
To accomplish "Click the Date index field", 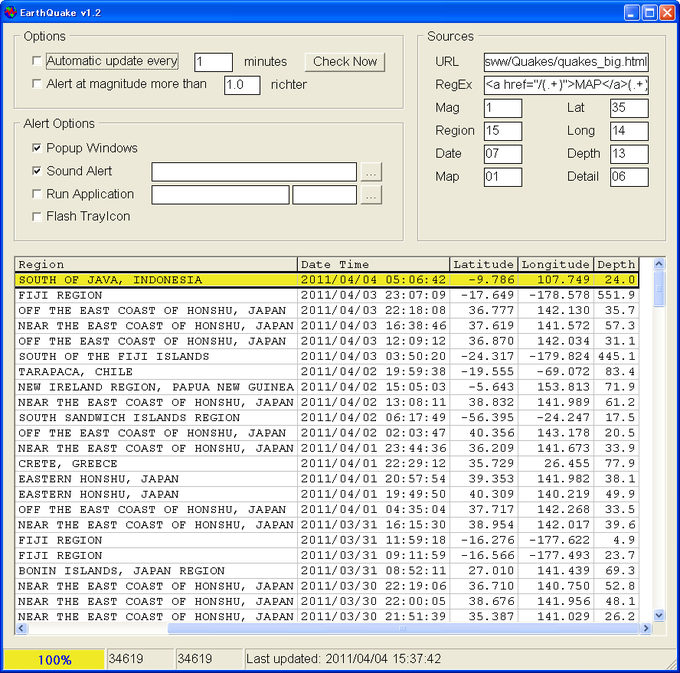I will pos(503,154).
